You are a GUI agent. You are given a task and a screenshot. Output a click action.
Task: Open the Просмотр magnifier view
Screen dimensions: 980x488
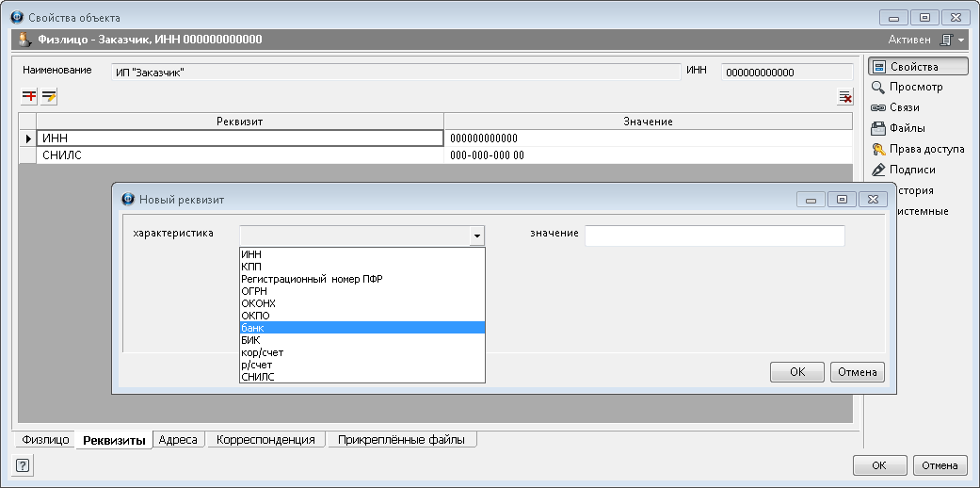[x=907, y=87]
